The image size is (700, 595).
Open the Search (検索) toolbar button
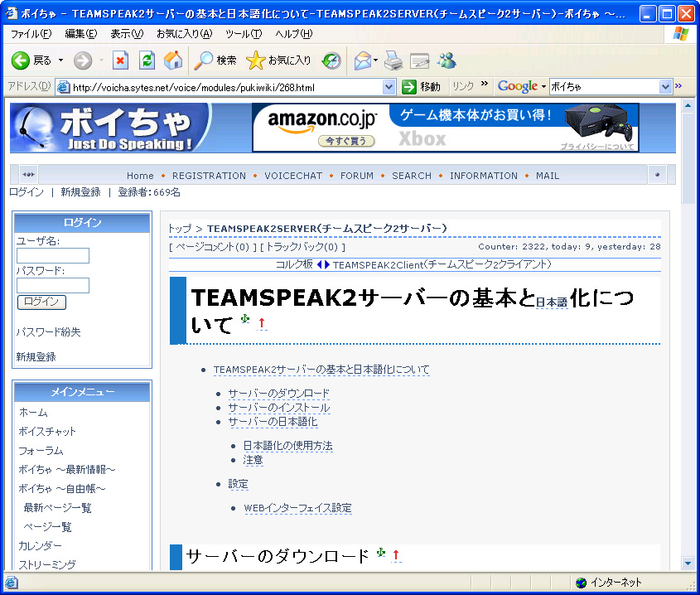pyautogui.click(x=215, y=60)
